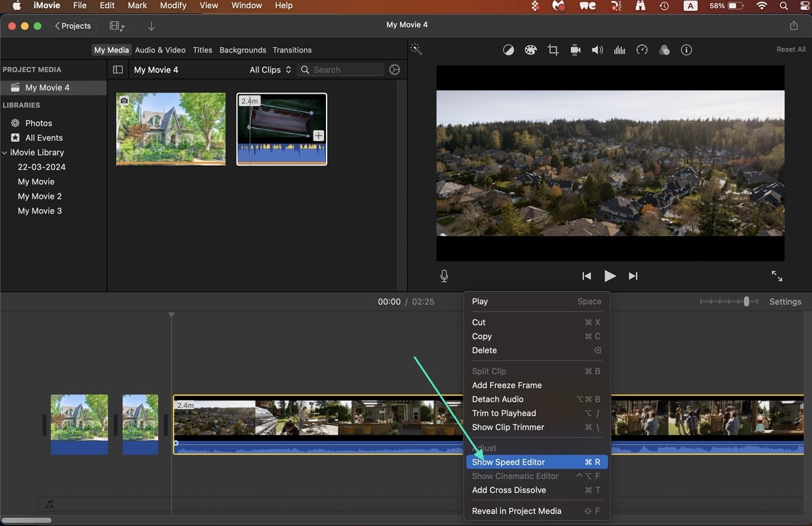Skip to previous clip in viewer
Screen dimensions: 812x526
click(x=587, y=275)
